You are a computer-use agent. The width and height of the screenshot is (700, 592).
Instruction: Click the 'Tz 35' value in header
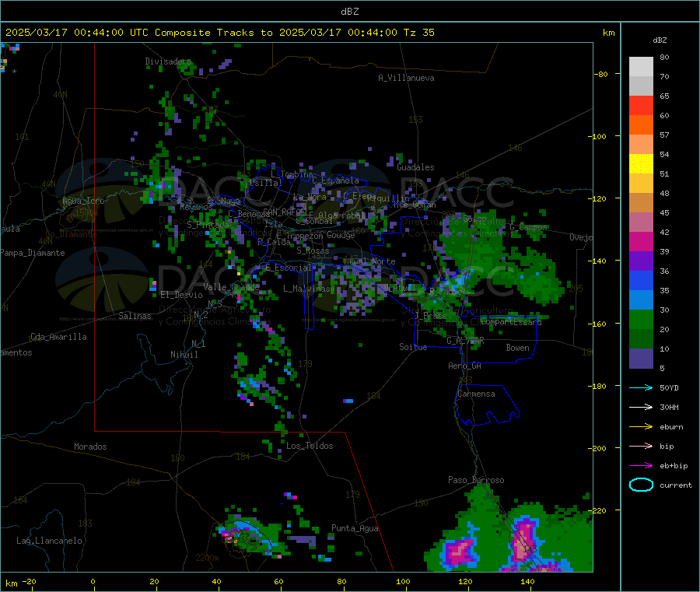tap(418, 33)
